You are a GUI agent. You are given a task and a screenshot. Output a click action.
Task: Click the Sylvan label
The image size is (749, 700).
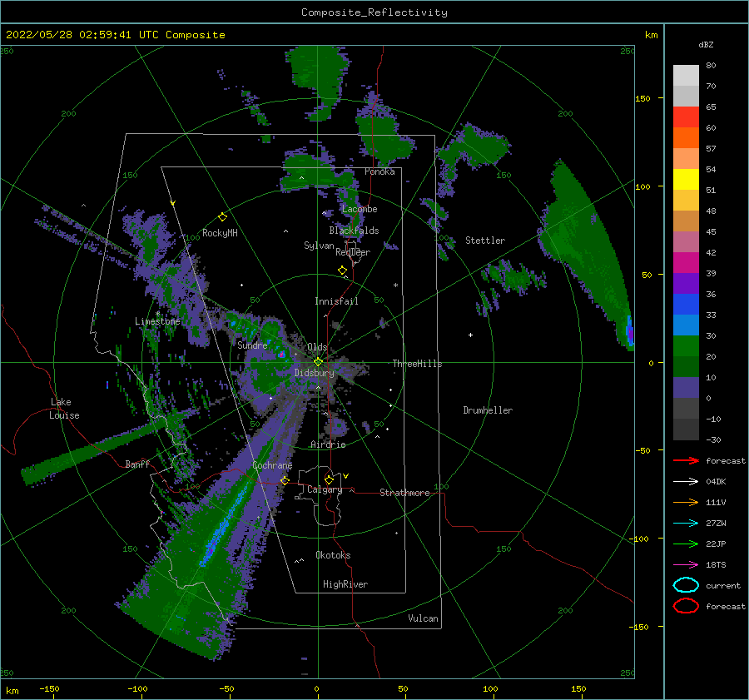tap(319, 246)
